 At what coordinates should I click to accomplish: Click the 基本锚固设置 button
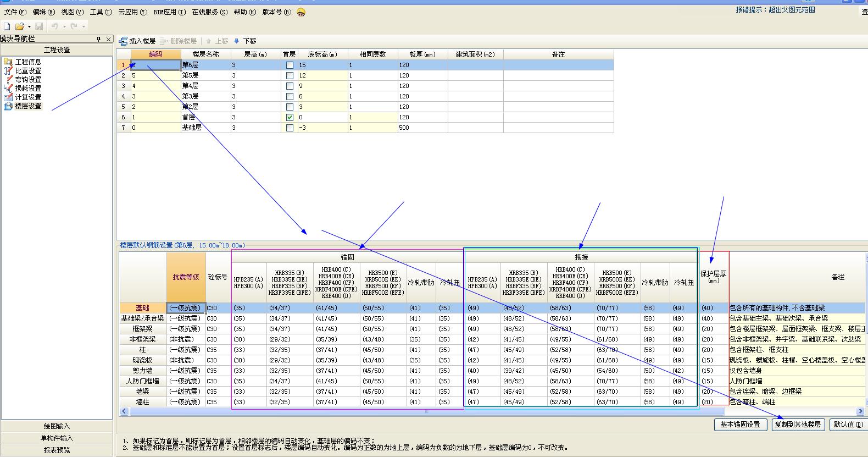click(x=740, y=425)
